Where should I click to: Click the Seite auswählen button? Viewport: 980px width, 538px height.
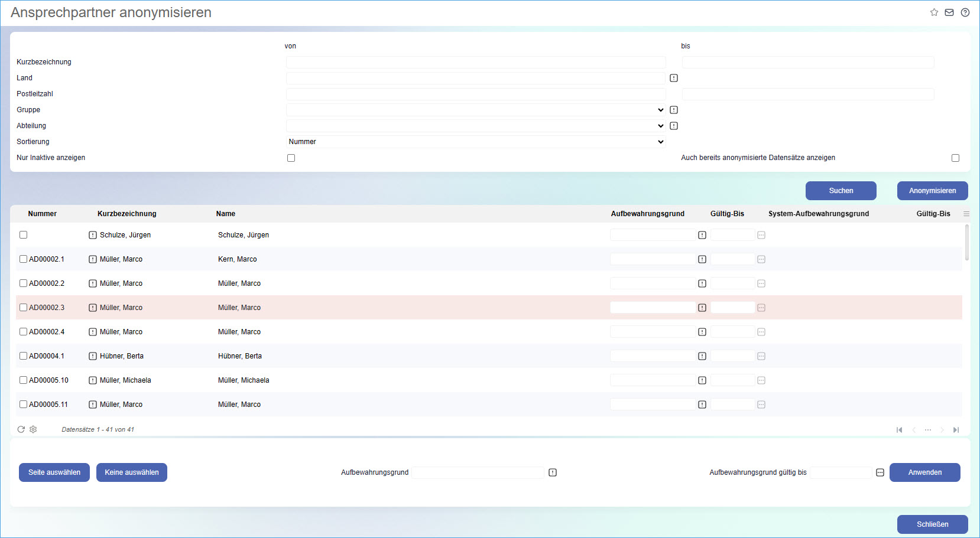(x=54, y=472)
